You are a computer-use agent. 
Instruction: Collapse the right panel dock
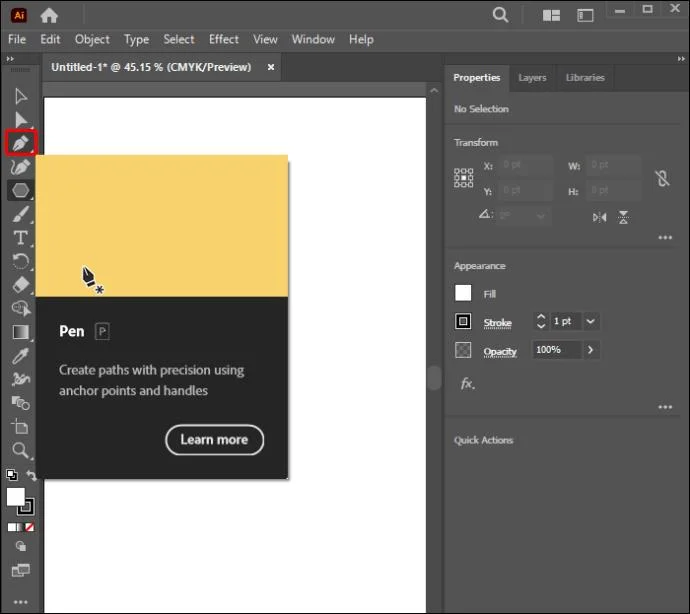(681, 59)
